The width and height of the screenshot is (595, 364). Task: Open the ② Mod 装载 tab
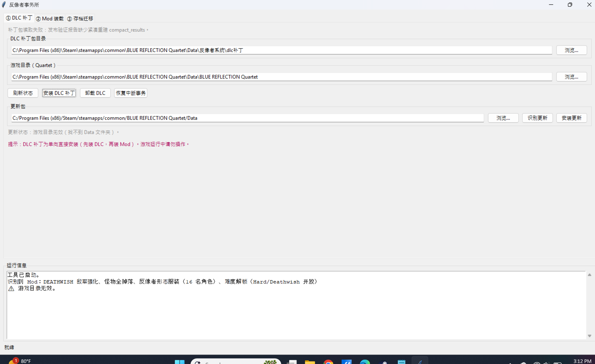(50, 19)
